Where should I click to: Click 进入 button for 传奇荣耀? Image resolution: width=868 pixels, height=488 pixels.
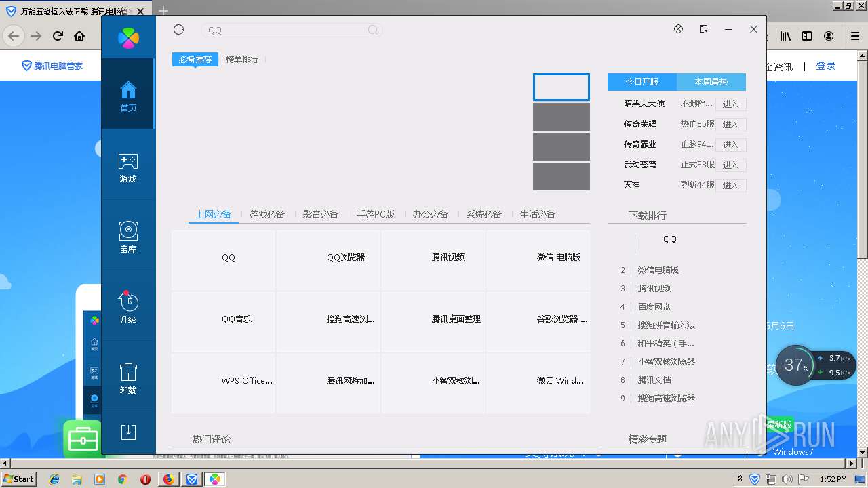(730, 125)
